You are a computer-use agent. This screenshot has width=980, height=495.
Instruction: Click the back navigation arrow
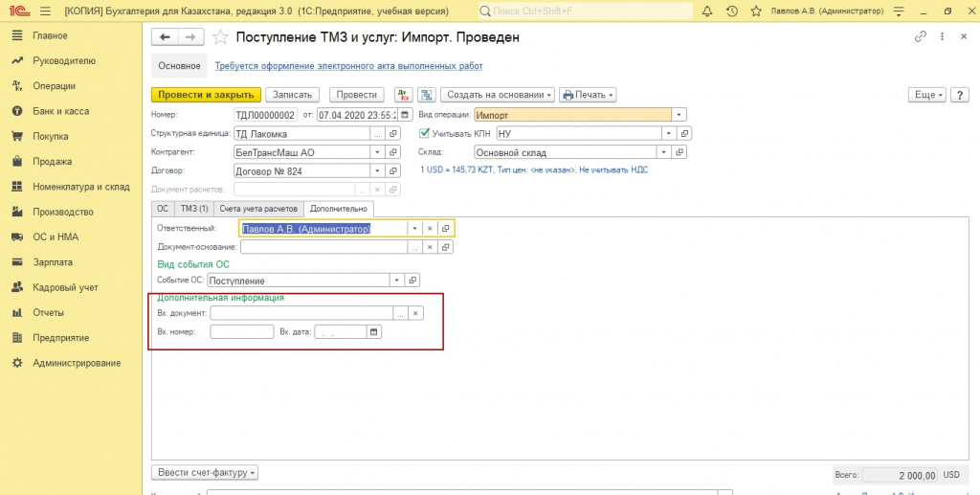166,36
